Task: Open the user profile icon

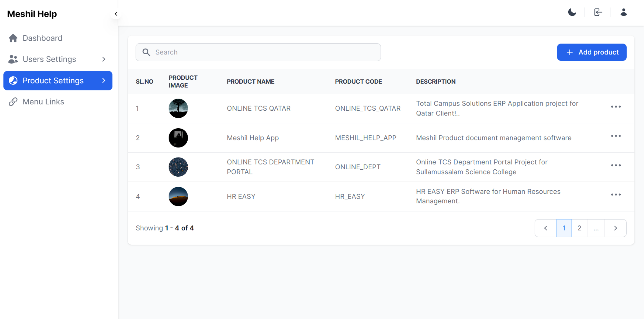Action: coord(623,12)
